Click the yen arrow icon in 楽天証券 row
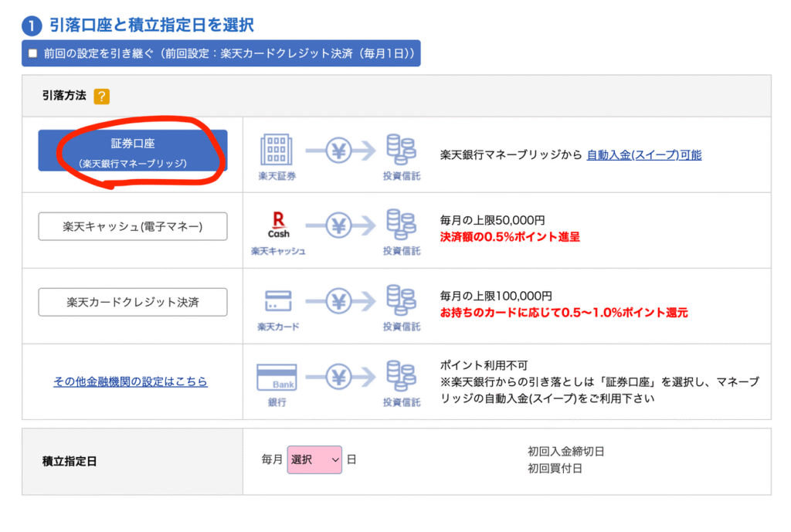This screenshot has height=532, width=791. click(x=340, y=151)
